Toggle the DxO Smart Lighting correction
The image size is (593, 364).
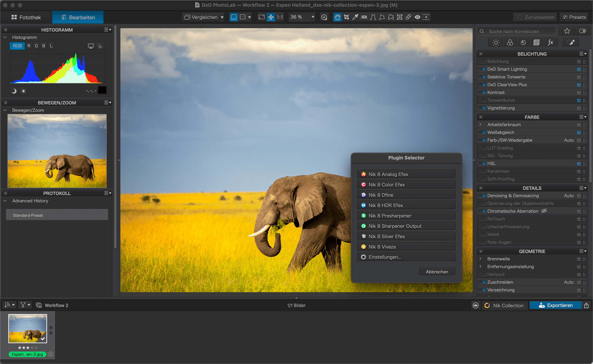coord(482,69)
